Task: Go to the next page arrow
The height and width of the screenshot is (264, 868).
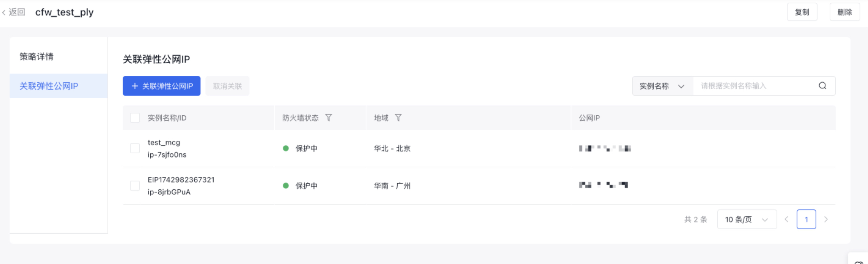Action: tap(826, 220)
